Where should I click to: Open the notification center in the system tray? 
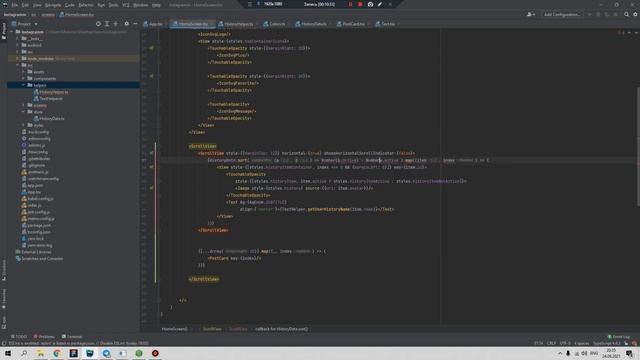point(629,353)
